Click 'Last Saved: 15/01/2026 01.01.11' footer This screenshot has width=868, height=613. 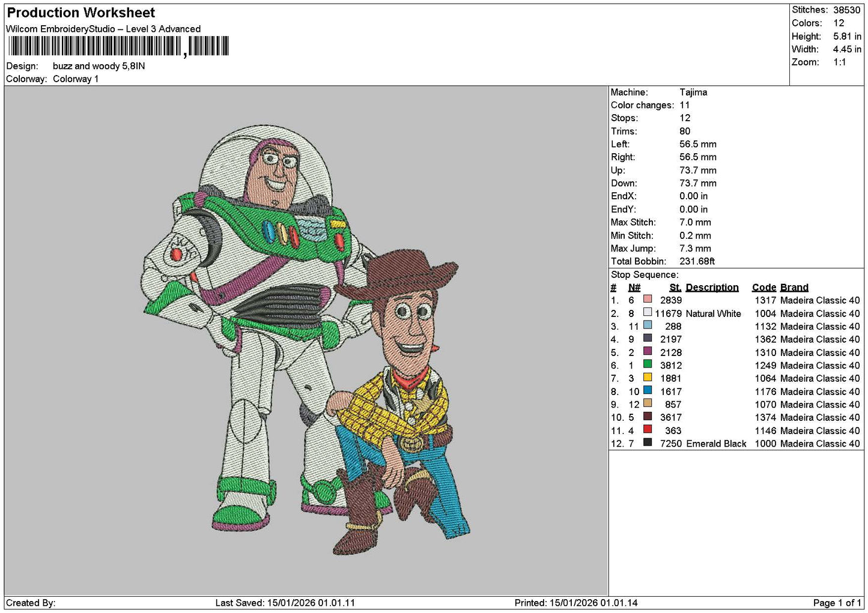(285, 603)
